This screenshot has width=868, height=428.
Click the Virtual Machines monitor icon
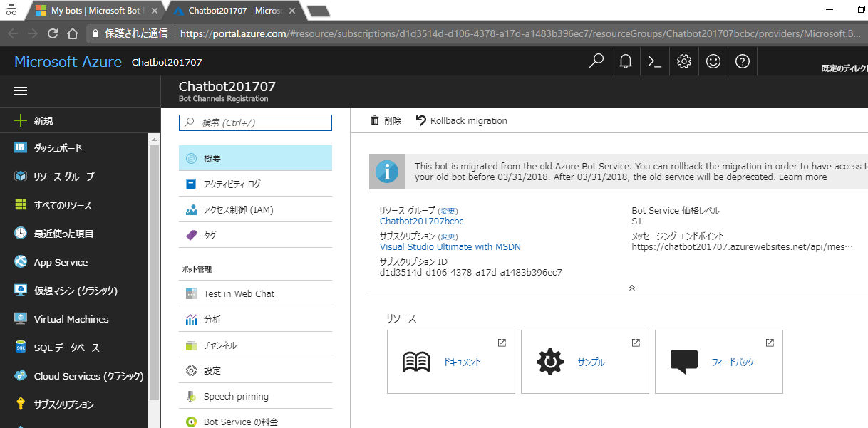21,319
